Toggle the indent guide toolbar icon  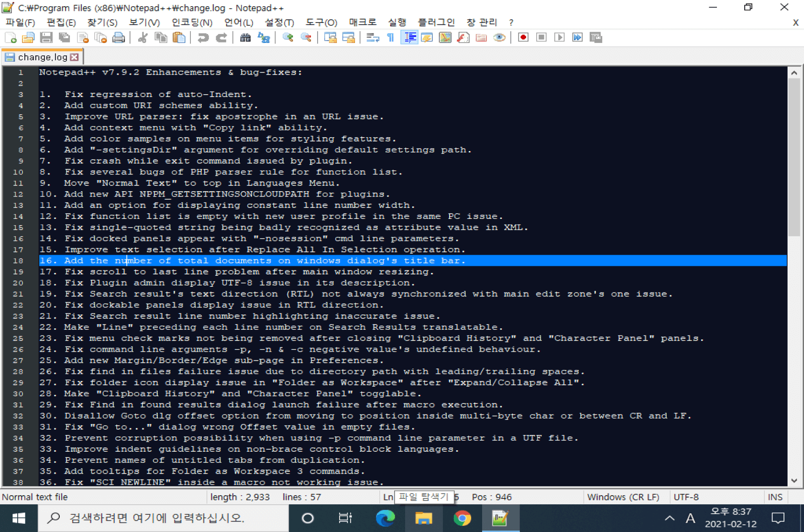point(409,38)
